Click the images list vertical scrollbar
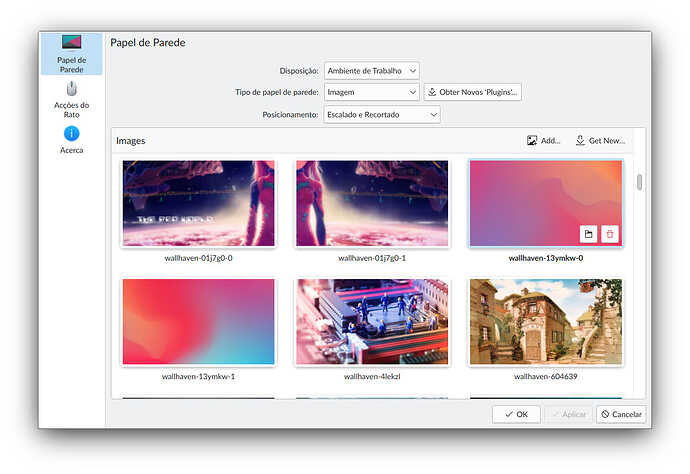Viewport: 690px width, 474px height. click(x=639, y=181)
